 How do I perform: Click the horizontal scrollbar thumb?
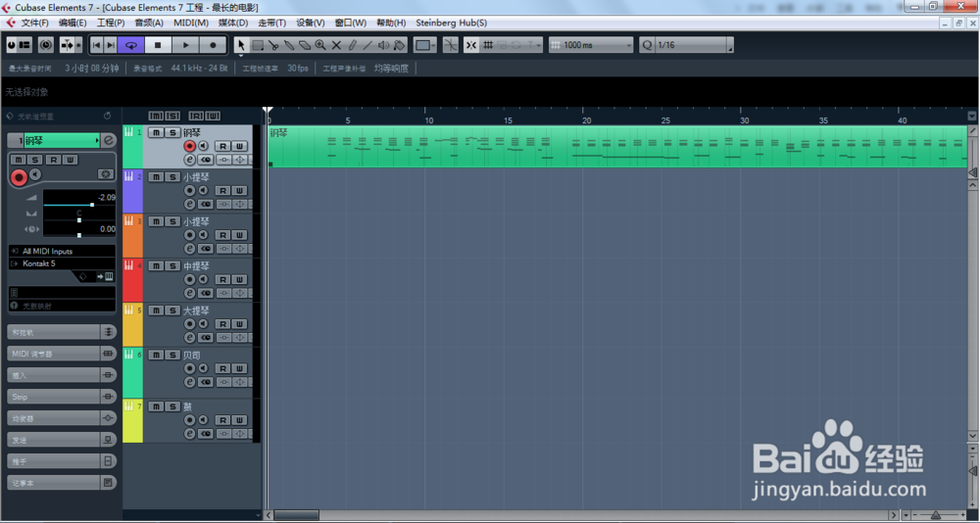(296, 515)
